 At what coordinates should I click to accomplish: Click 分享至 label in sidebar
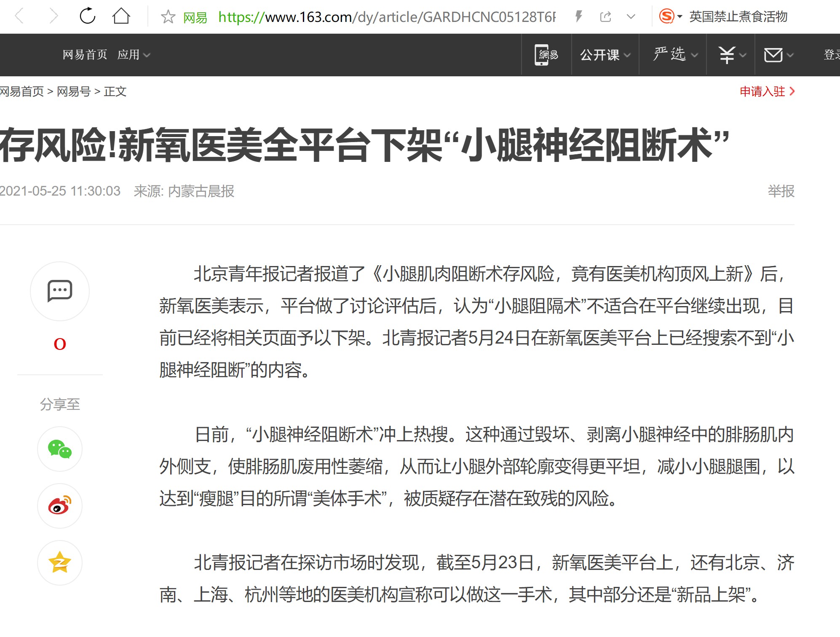coord(60,405)
